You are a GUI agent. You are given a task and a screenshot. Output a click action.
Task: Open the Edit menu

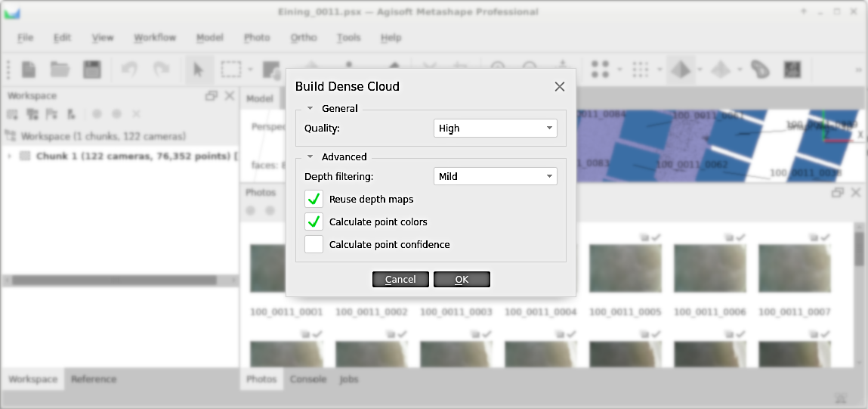pyautogui.click(x=62, y=38)
